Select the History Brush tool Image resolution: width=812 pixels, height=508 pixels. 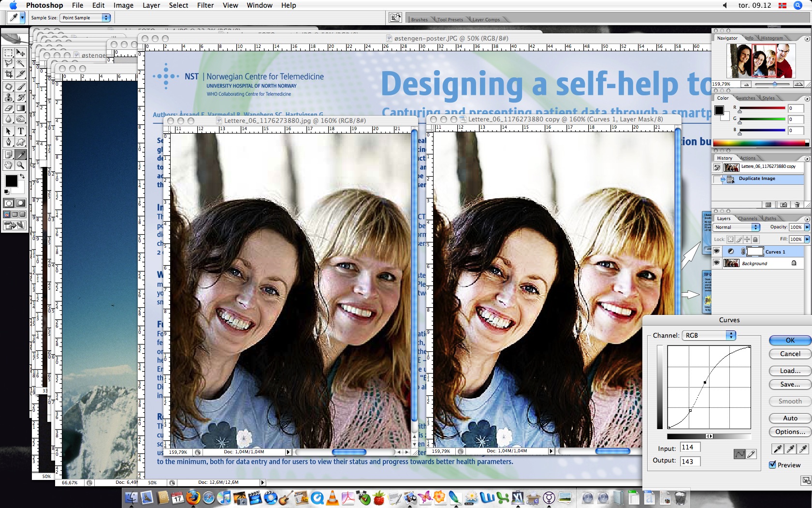click(21, 98)
